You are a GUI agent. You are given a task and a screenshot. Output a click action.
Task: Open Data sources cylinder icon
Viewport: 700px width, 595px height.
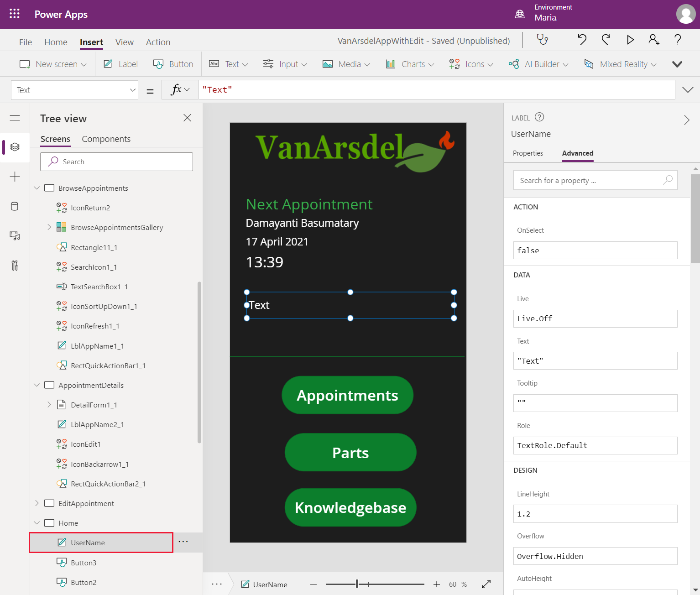15,206
